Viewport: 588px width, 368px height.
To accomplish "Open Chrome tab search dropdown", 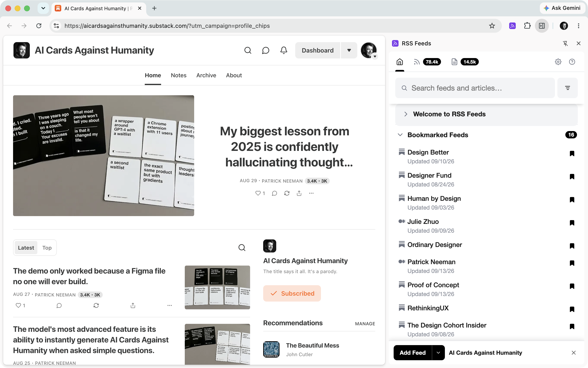I will [x=43, y=8].
